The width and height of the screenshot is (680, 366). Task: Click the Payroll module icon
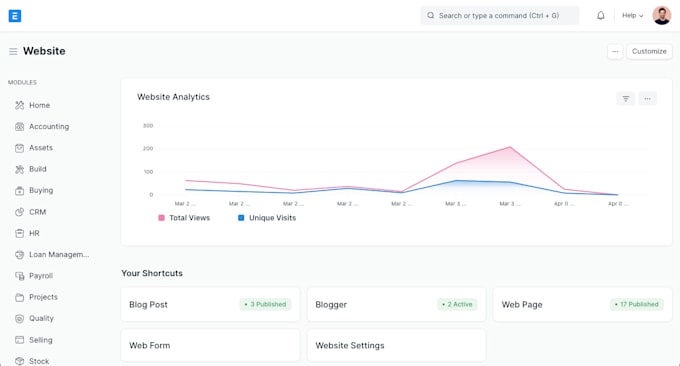click(20, 276)
